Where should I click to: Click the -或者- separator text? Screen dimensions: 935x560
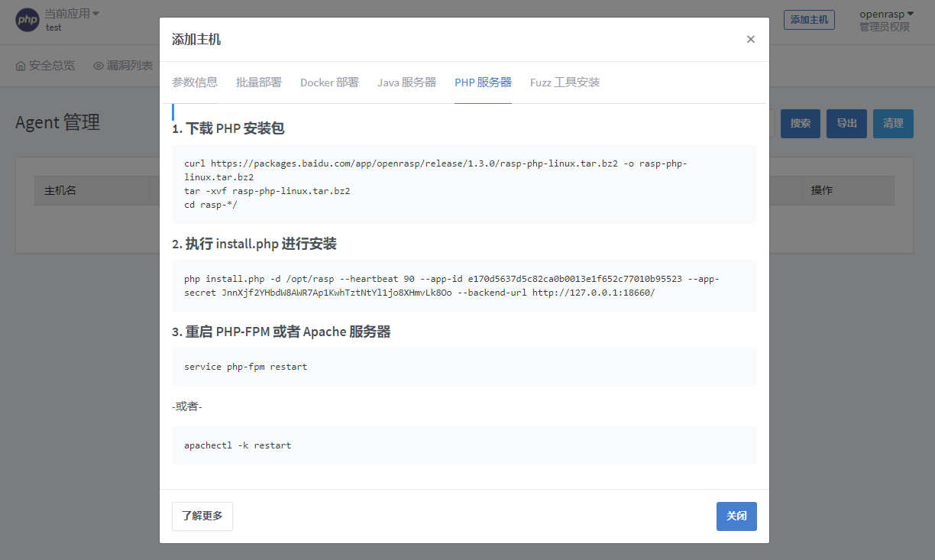(187, 406)
